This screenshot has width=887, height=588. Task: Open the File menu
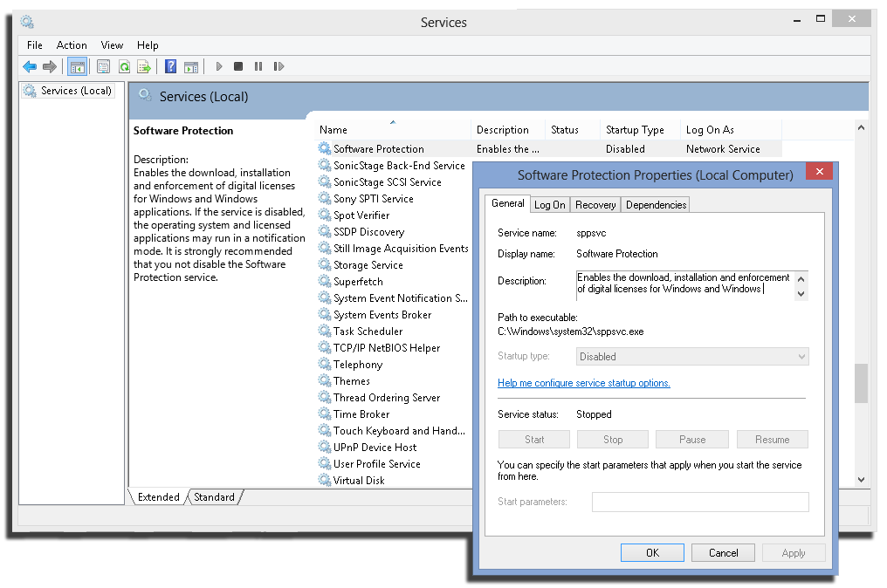[35, 45]
